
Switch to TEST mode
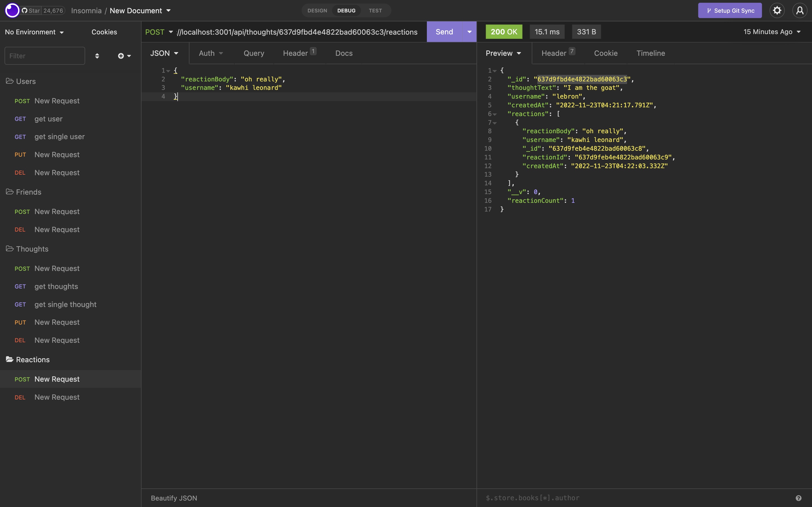coord(375,10)
